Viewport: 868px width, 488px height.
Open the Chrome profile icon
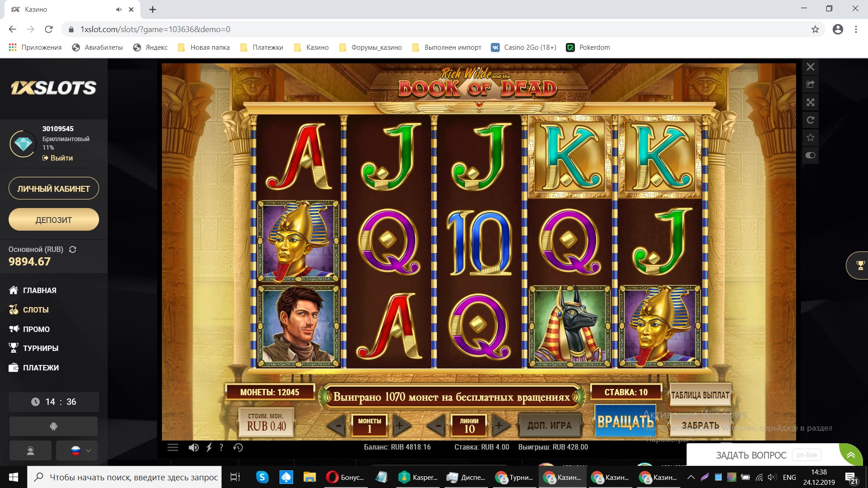[x=838, y=29]
